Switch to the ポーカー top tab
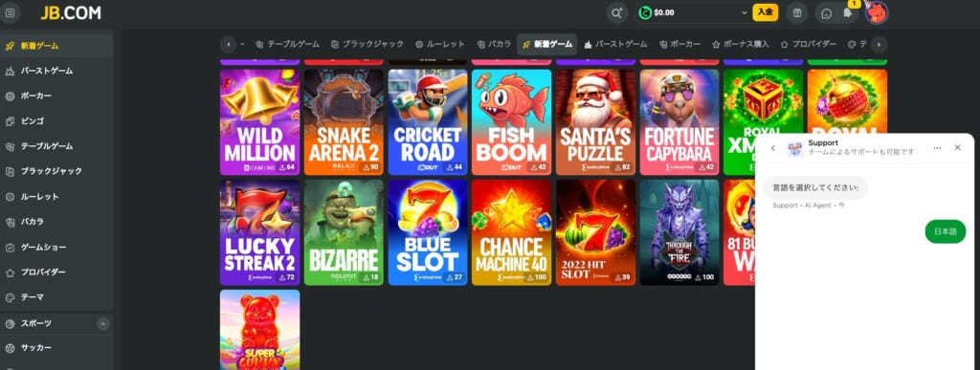The image size is (980, 370). pyautogui.click(x=680, y=44)
